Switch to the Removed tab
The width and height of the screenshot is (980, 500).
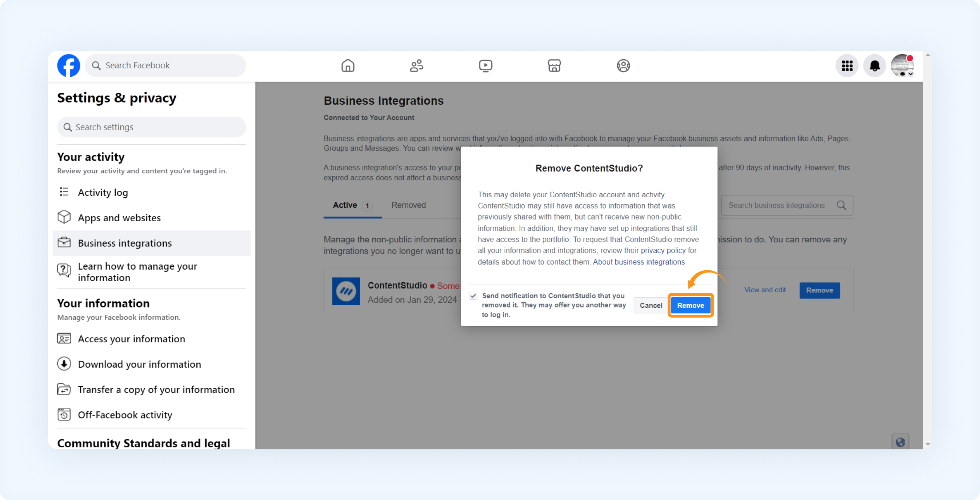[409, 205]
